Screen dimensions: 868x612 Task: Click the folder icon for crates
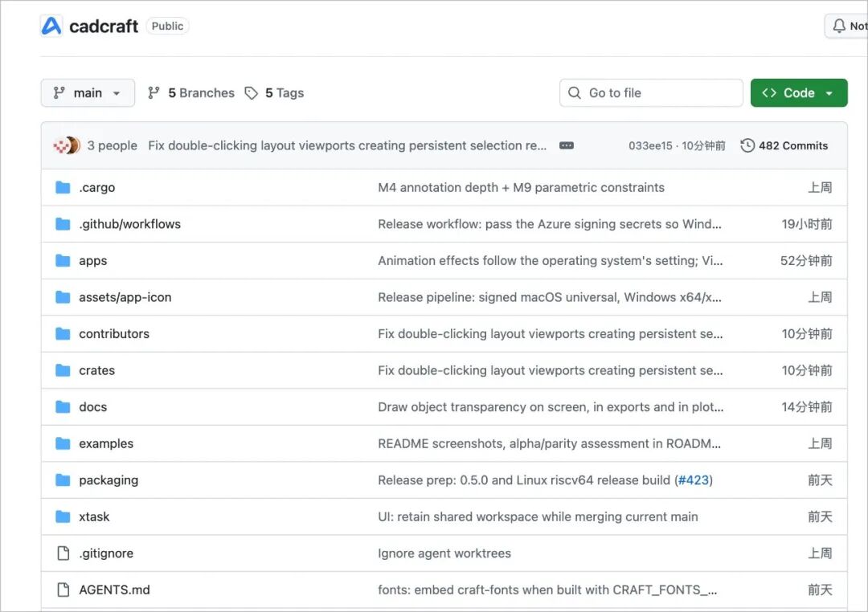tap(63, 370)
